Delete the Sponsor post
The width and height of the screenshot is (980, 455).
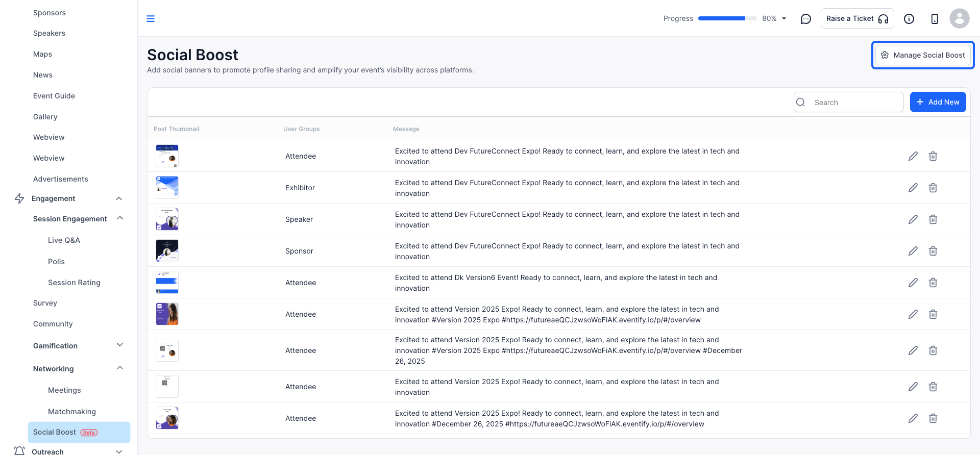coord(933,251)
